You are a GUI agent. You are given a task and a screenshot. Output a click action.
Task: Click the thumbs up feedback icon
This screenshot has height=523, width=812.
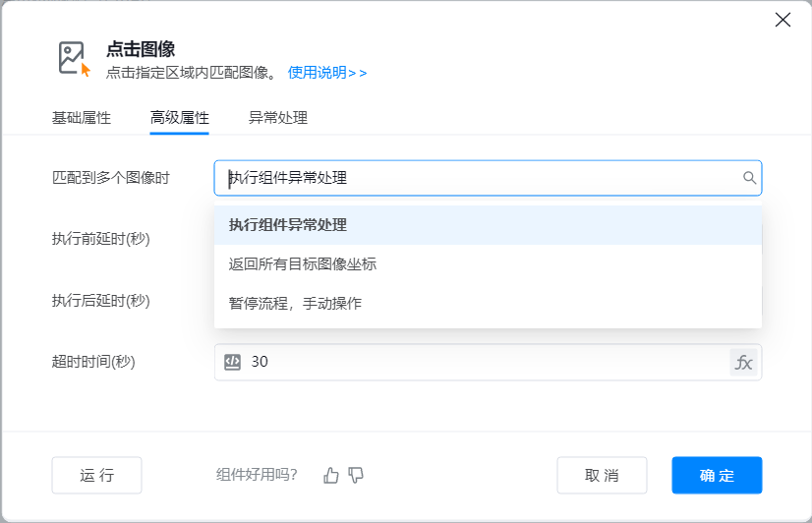pyautogui.click(x=331, y=475)
